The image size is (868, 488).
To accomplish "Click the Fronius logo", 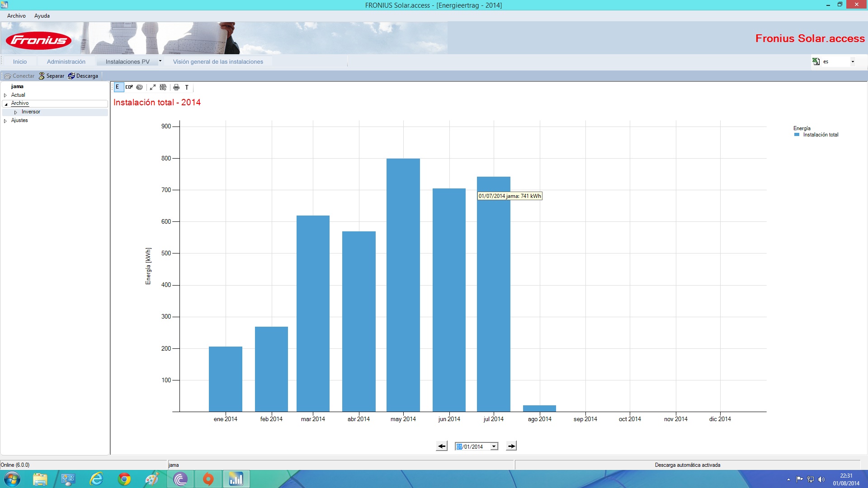I will pyautogui.click(x=38, y=40).
